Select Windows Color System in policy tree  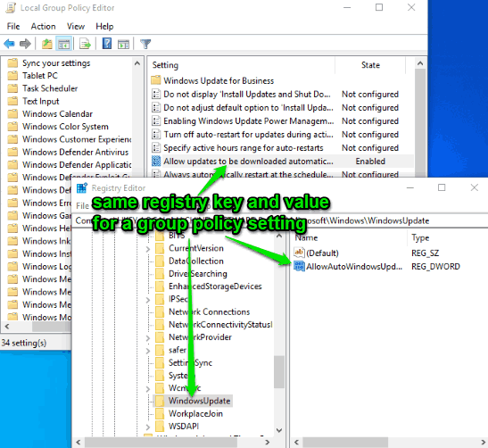click(x=65, y=127)
